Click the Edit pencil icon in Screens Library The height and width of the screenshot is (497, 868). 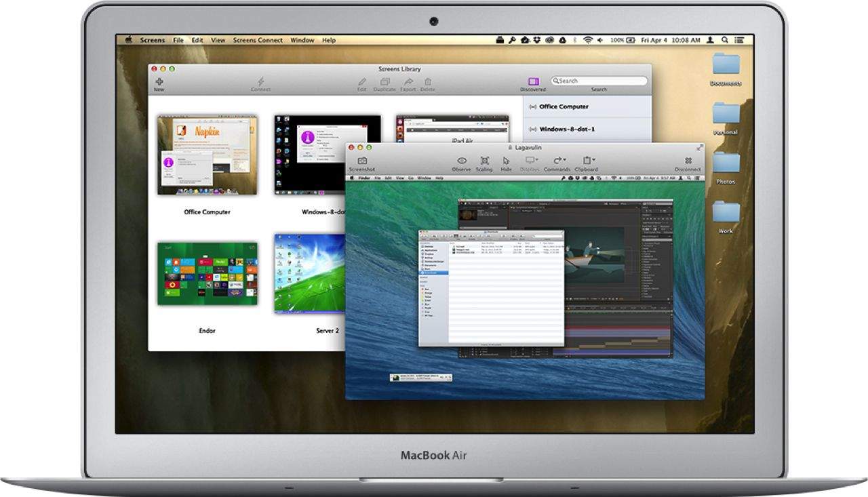click(362, 81)
